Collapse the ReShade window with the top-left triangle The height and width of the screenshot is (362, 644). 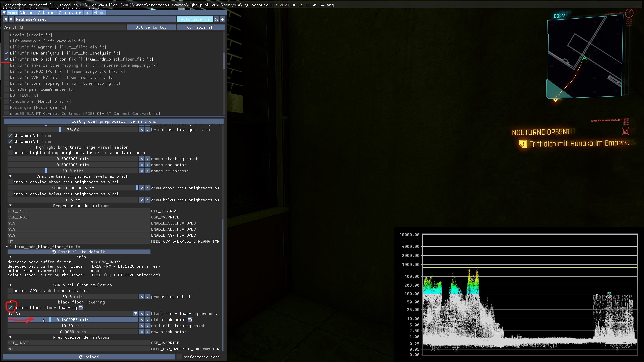click(x=4, y=12)
